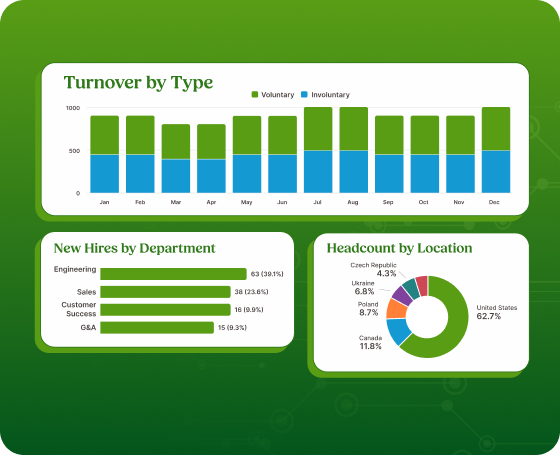The height and width of the screenshot is (455, 560).
Task: Select the Nov involuntary bar segment
Action: [x=460, y=174]
